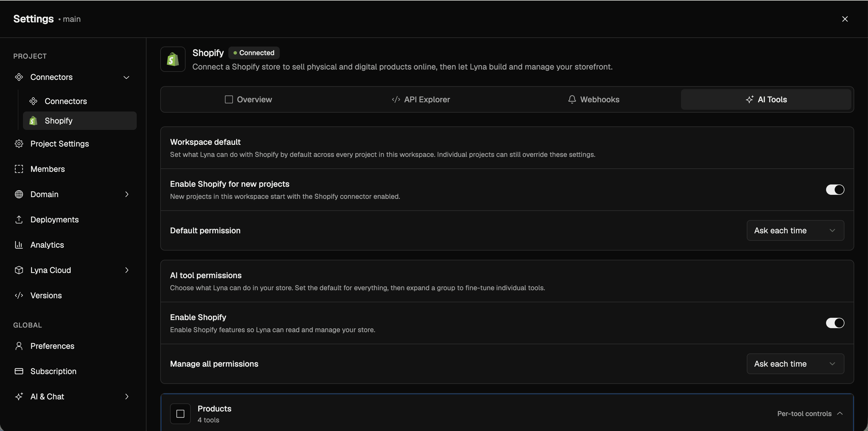Click the Webhooks bell icon

pos(572,99)
